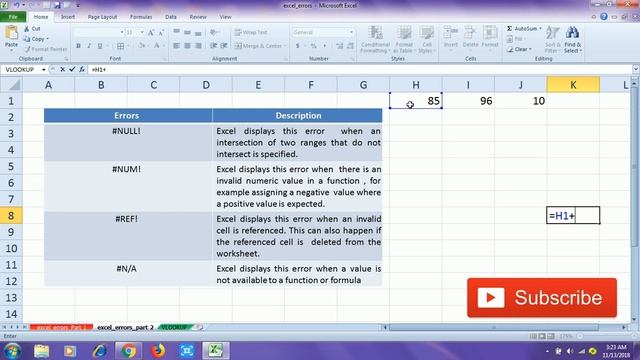Open Conditional Formatting menu

click(x=375, y=39)
